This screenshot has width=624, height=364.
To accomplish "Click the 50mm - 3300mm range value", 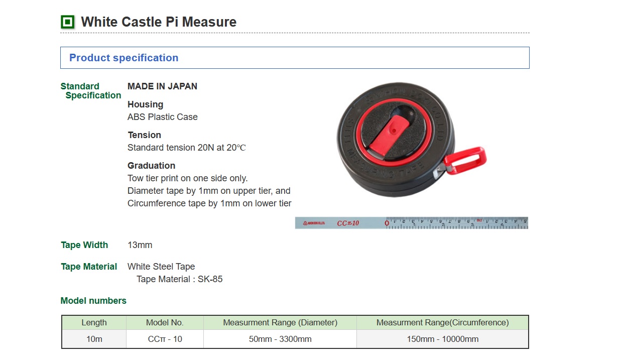I will (279, 339).
